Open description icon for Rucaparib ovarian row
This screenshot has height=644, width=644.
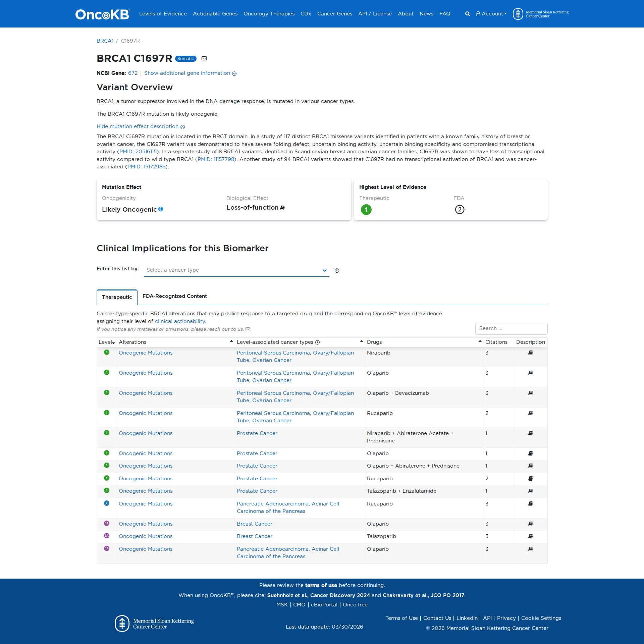[531, 413]
